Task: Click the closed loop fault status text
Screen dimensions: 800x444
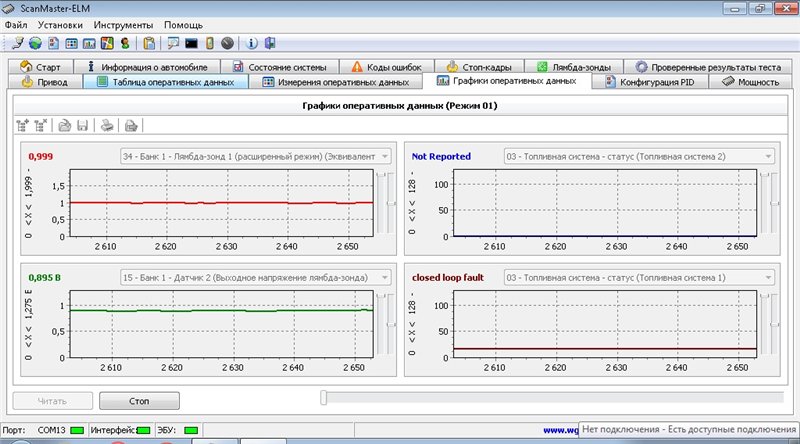Action: [447, 278]
